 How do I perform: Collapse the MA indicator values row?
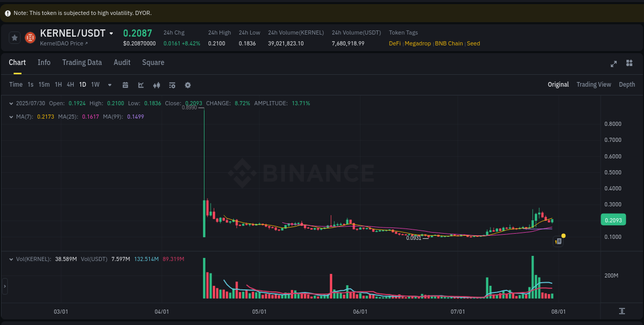tap(11, 117)
